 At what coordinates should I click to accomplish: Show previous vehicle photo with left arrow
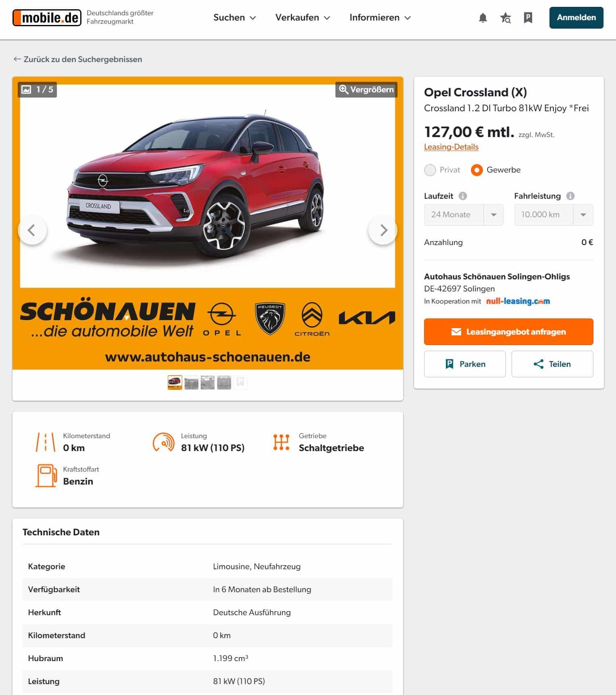32,230
